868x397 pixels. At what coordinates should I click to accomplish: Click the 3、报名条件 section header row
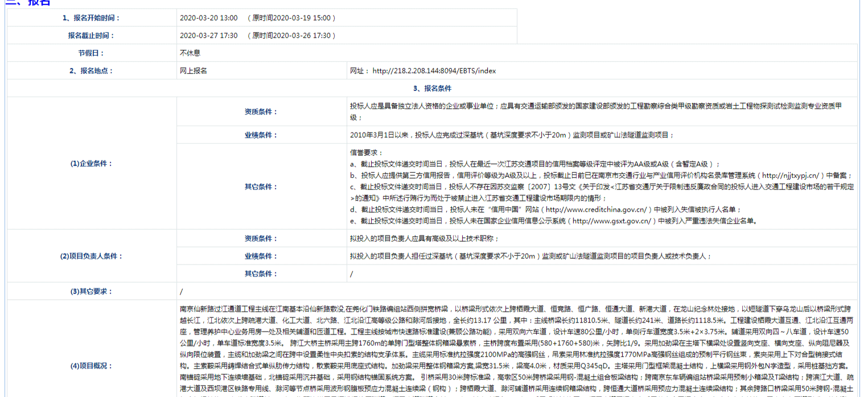432,89
